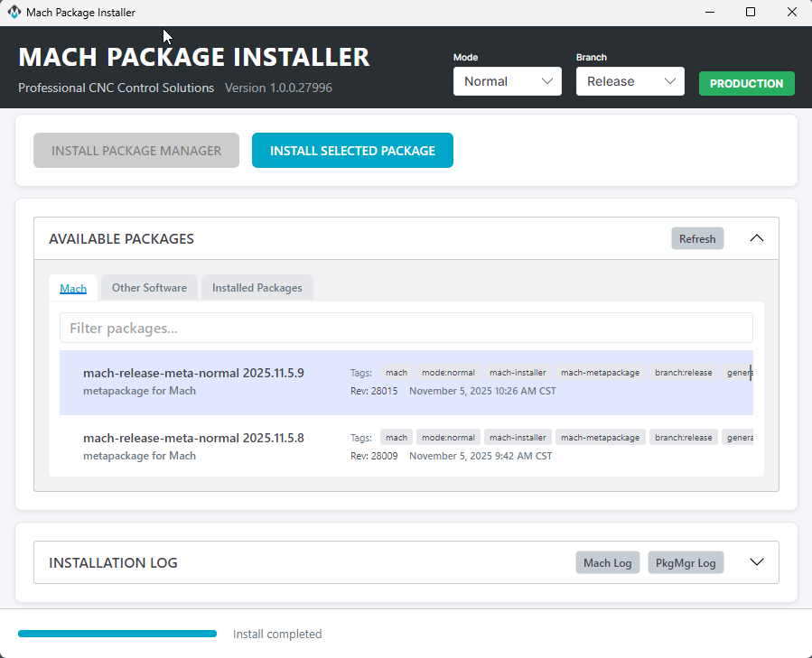Click the Mach logo icon in title bar
The image size is (812, 658).
pos(14,12)
